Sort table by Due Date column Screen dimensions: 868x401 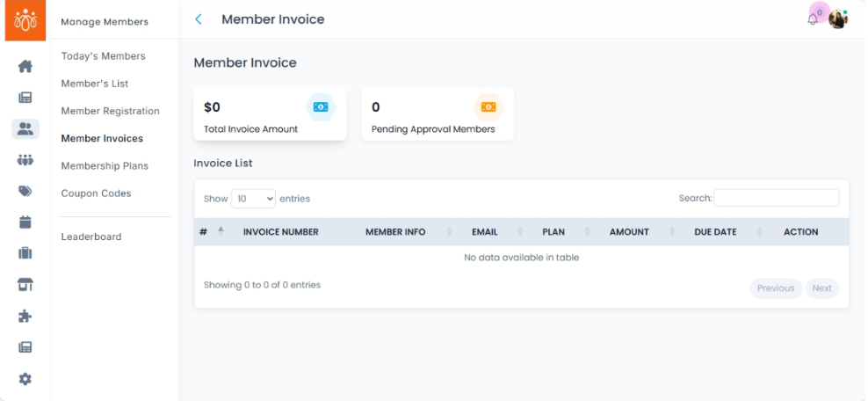(714, 232)
